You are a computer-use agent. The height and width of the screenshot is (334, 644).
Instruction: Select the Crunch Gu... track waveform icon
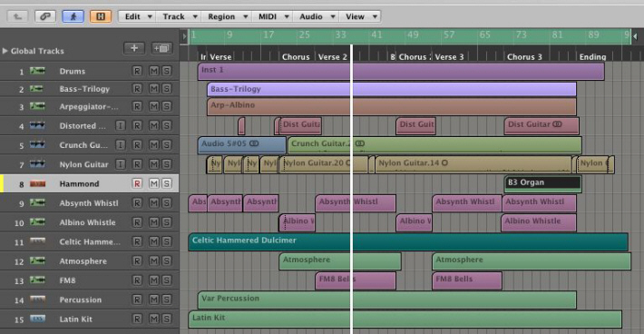[x=37, y=145]
